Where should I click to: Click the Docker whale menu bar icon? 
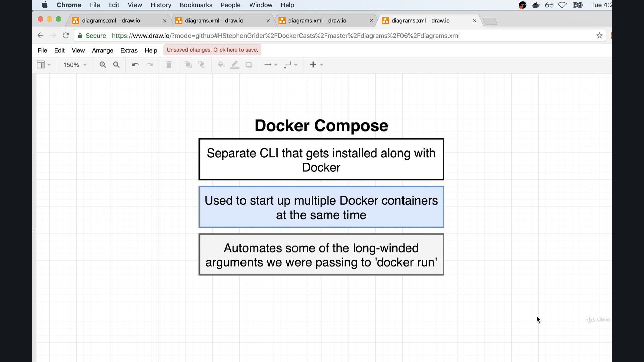[536, 5]
